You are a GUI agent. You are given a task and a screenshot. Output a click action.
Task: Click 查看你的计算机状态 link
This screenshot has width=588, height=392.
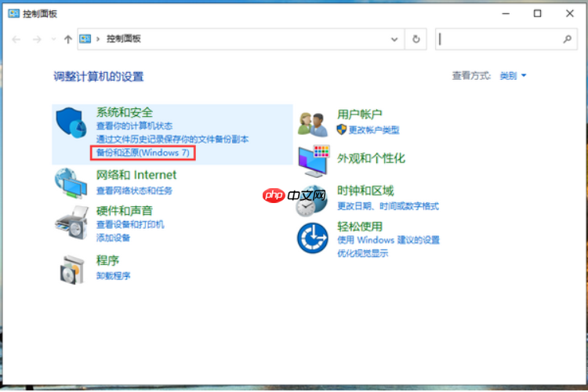click(x=134, y=125)
